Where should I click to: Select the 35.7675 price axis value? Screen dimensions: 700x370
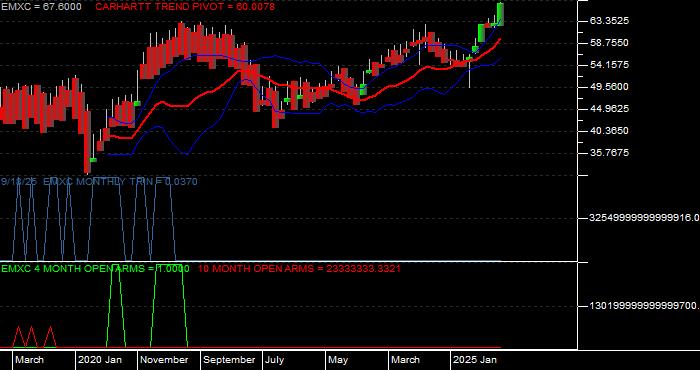pyautogui.click(x=609, y=153)
